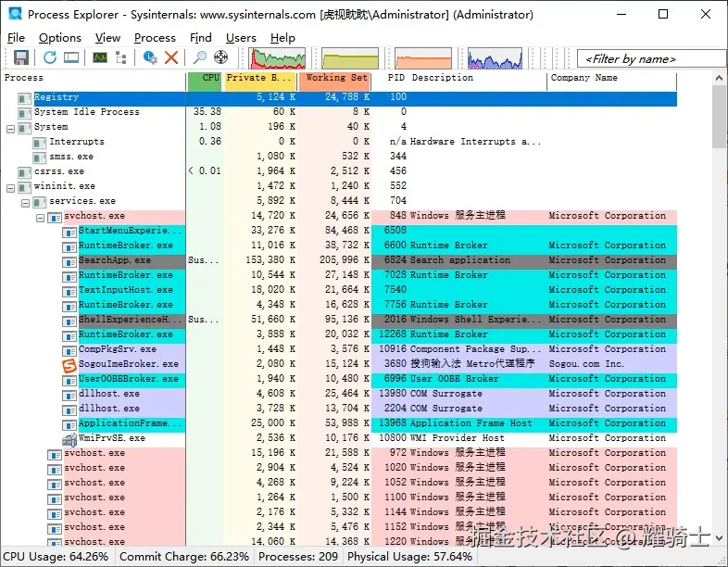Image resolution: width=728 pixels, height=567 pixels.
Task: Sort by the Working Set column header
Action: click(334, 82)
